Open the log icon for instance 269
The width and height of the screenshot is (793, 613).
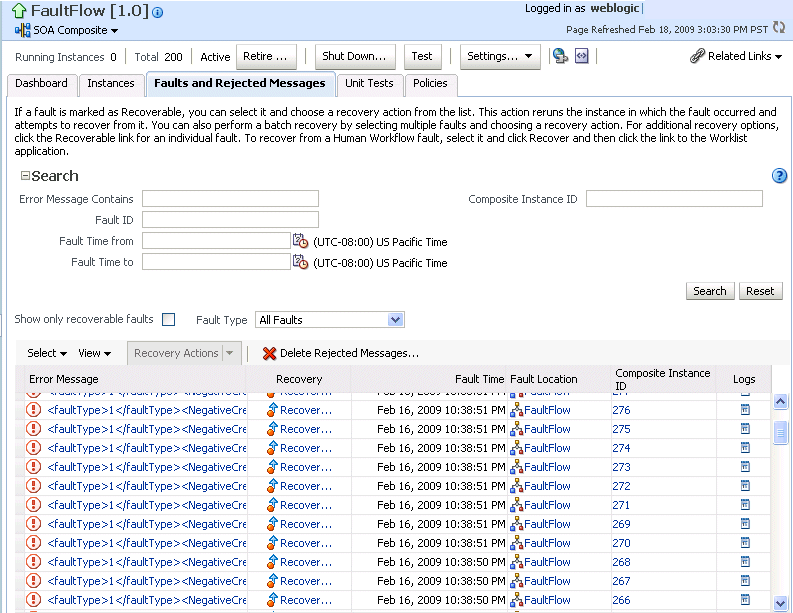745,524
